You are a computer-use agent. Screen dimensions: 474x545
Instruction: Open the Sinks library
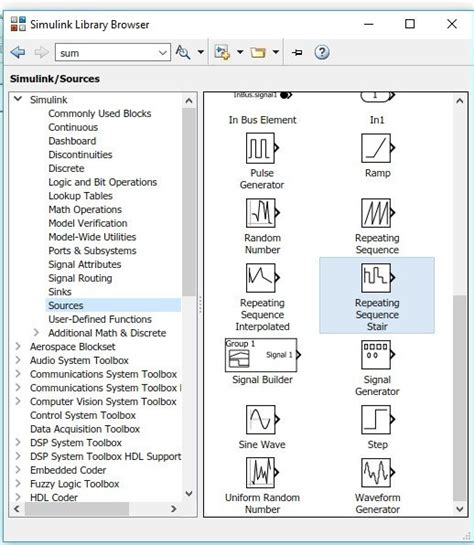tap(60, 292)
